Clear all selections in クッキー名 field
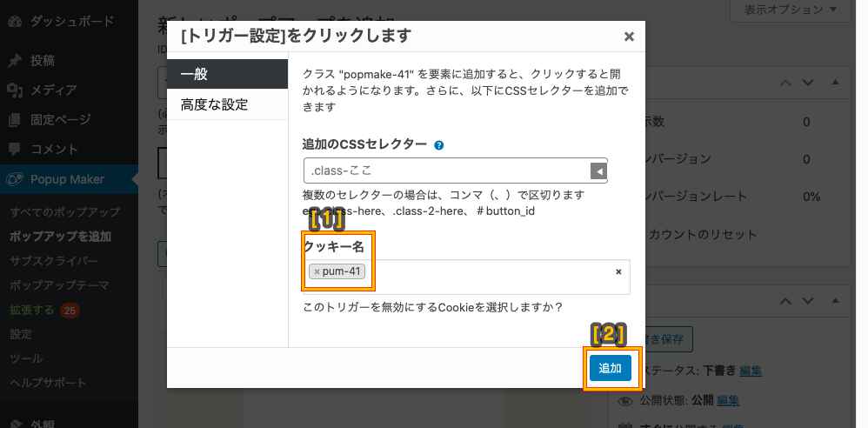 click(619, 272)
